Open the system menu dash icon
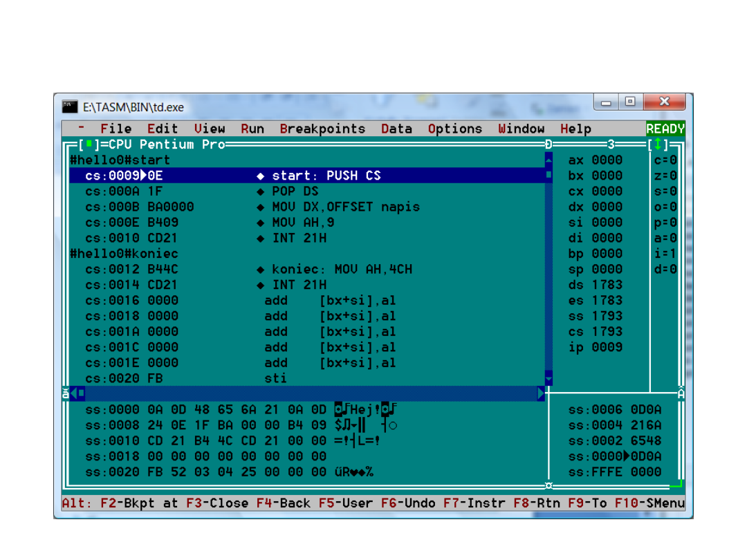Image resolution: width=747 pixels, height=560 pixels. tap(81, 129)
